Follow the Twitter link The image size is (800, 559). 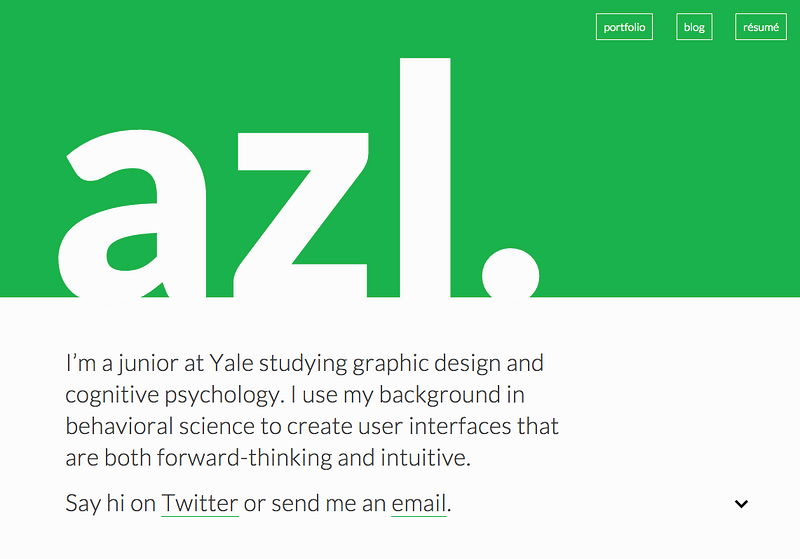200,504
